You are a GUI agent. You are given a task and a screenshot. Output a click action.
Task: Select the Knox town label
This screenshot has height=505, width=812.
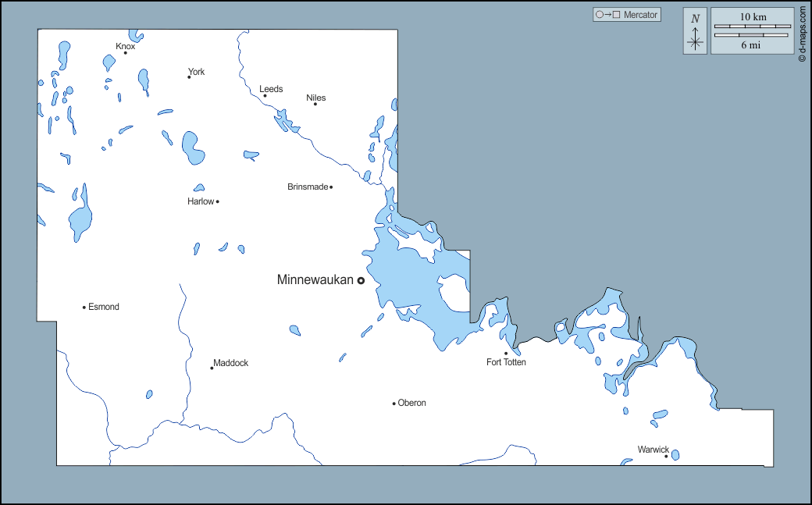click(126, 46)
